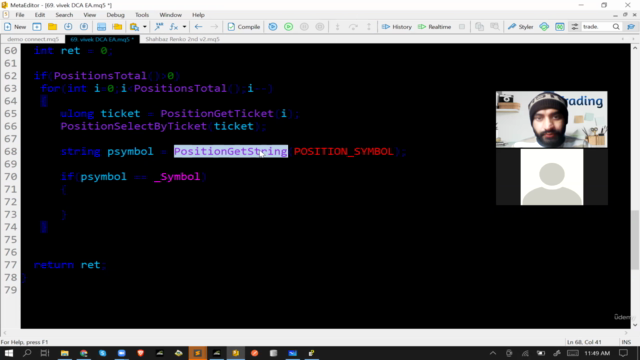Screen dimensions: 640x360
Task: Click the highlighted PositionGetString text
Action: point(231,151)
